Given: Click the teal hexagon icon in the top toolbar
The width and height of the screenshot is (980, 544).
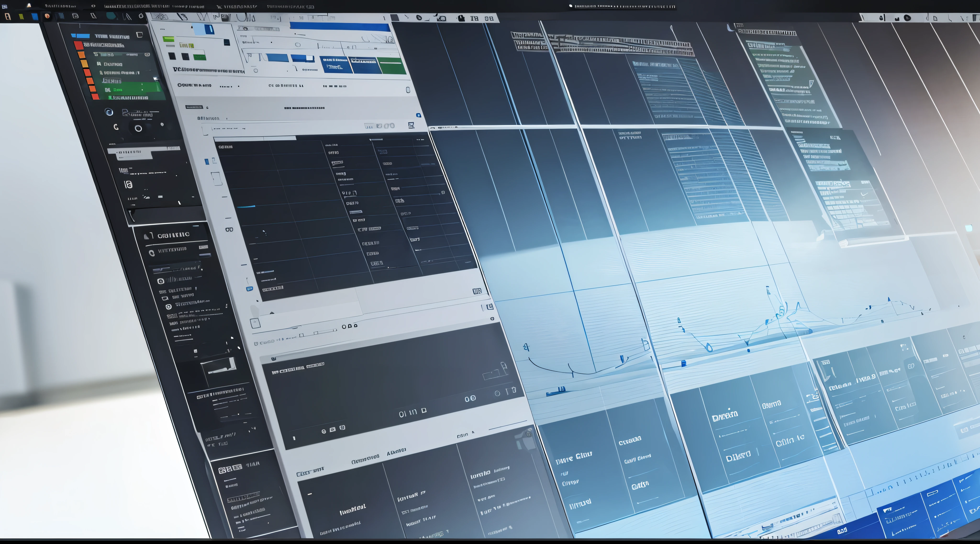Looking at the screenshot, I should click(111, 16).
